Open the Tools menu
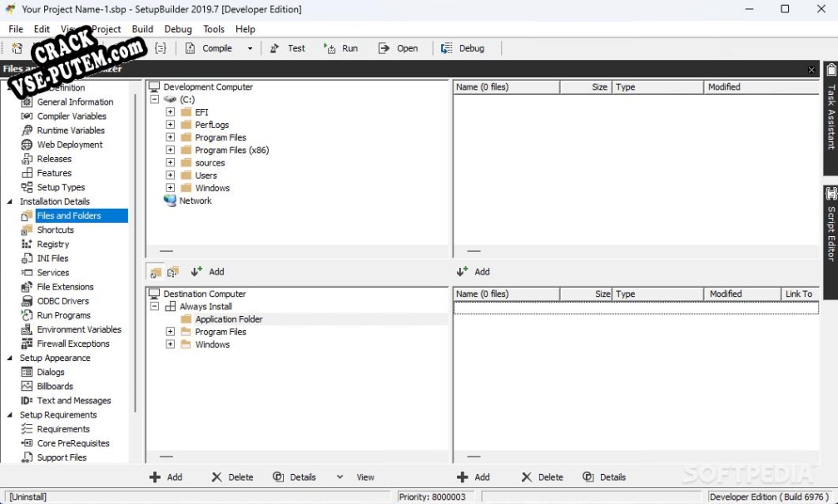This screenshot has width=838, height=504. 214,29
